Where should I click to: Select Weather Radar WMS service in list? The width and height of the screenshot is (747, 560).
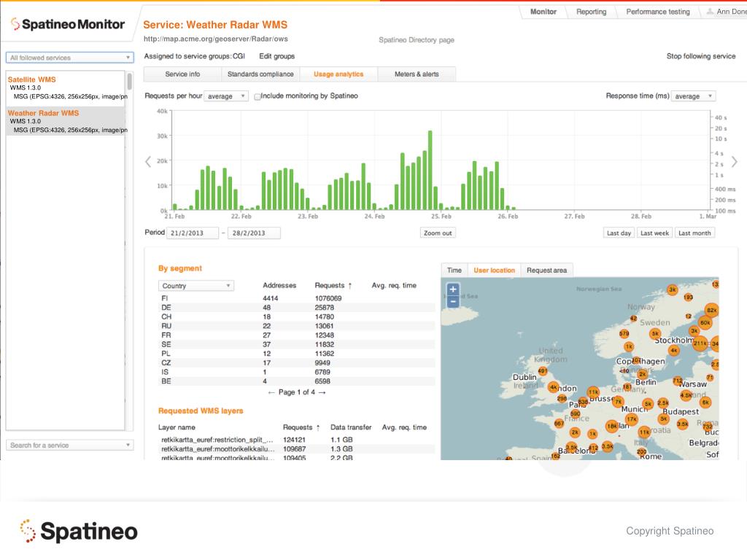66,121
